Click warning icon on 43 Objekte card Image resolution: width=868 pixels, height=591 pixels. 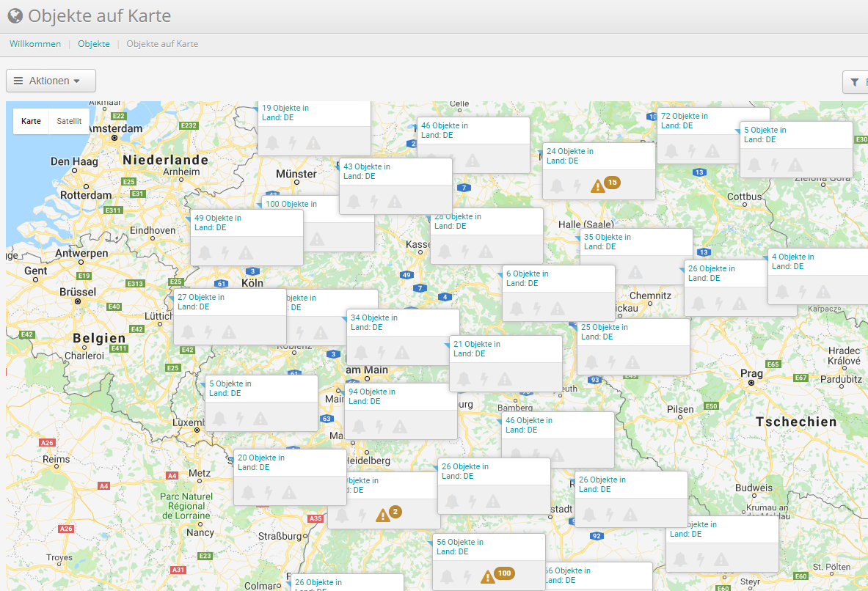395,202
